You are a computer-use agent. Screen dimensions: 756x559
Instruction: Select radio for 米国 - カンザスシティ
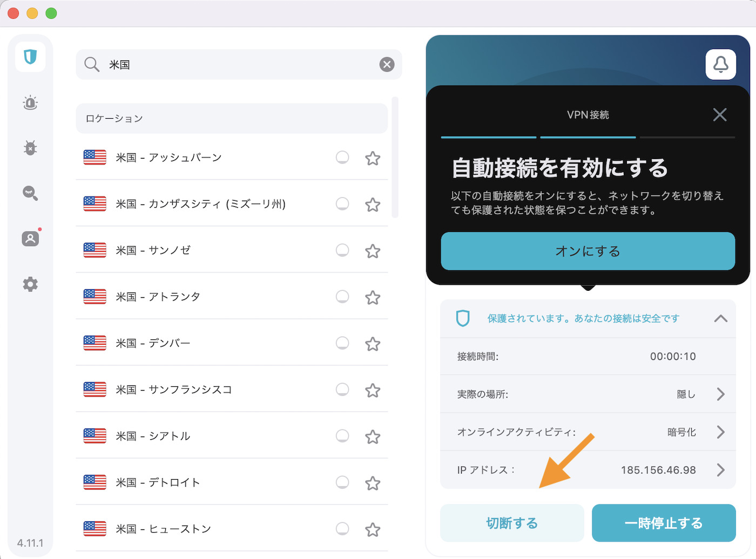tap(342, 204)
